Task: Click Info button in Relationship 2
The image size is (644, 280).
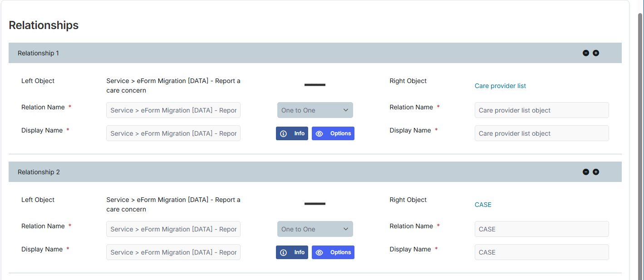Action: (292, 252)
